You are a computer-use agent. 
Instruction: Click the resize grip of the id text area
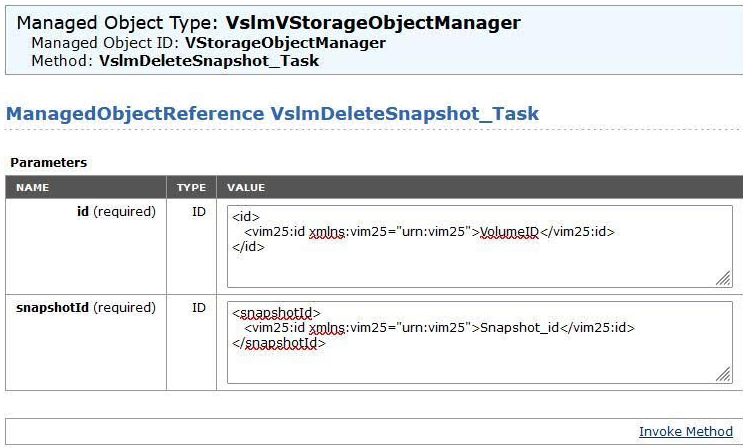click(722, 279)
